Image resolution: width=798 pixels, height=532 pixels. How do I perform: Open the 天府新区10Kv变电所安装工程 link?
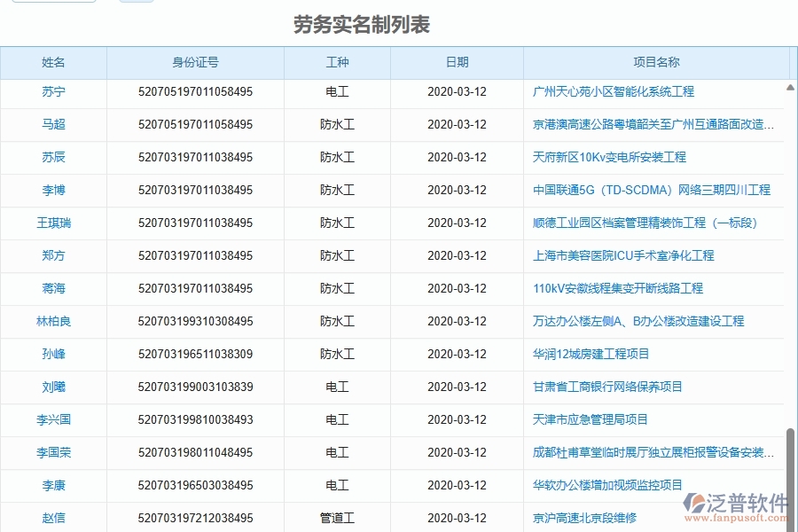click(610, 157)
